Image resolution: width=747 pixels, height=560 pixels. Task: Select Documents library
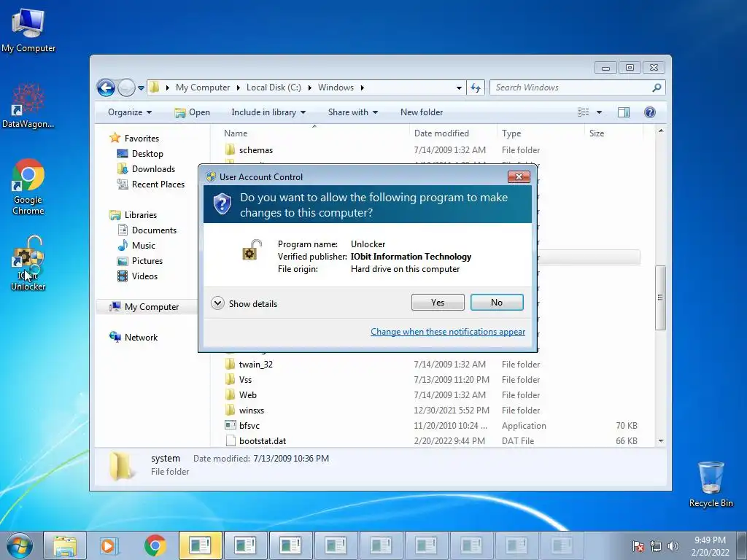click(154, 230)
